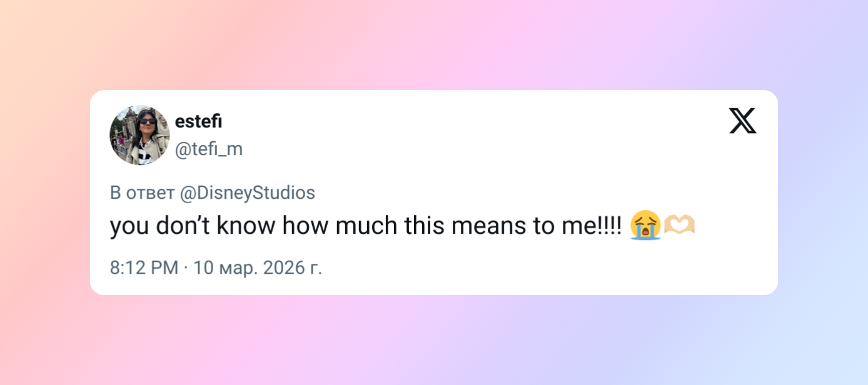Click the crying face emoji
This screenshot has width=868, height=385.
click(645, 226)
